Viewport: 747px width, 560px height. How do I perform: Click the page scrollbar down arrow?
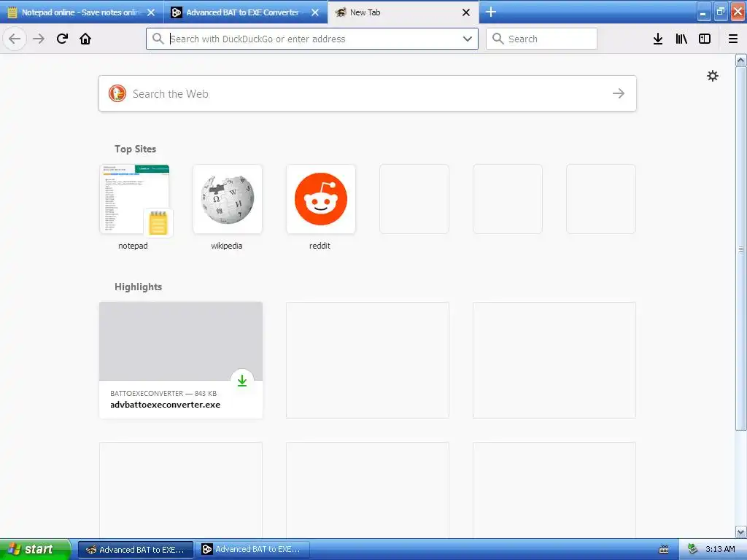[x=740, y=532]
